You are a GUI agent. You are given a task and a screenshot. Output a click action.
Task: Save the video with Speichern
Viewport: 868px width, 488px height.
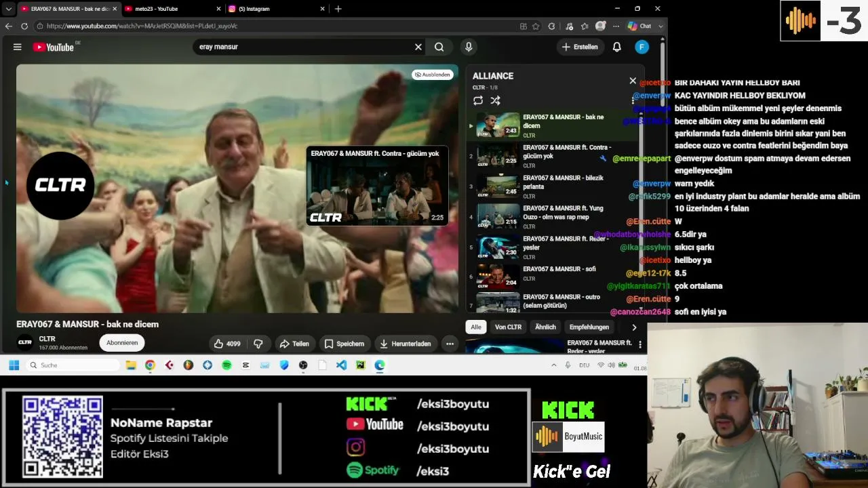click(344, 344)
